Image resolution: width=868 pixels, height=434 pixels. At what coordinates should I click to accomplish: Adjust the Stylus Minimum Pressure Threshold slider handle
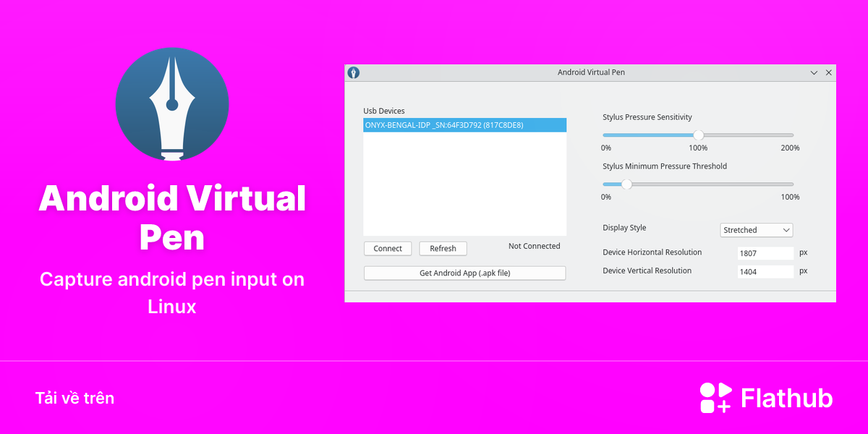(x=627, y=184)
